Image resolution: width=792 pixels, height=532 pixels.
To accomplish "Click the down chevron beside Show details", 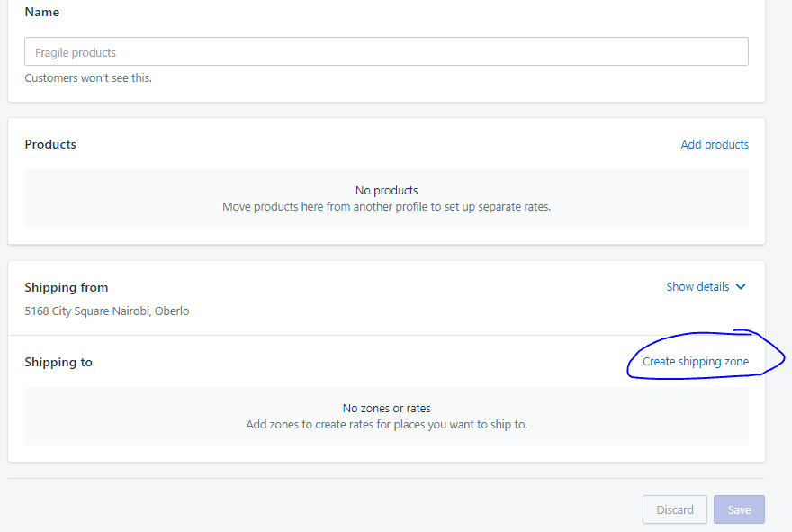I will (741, 287).
